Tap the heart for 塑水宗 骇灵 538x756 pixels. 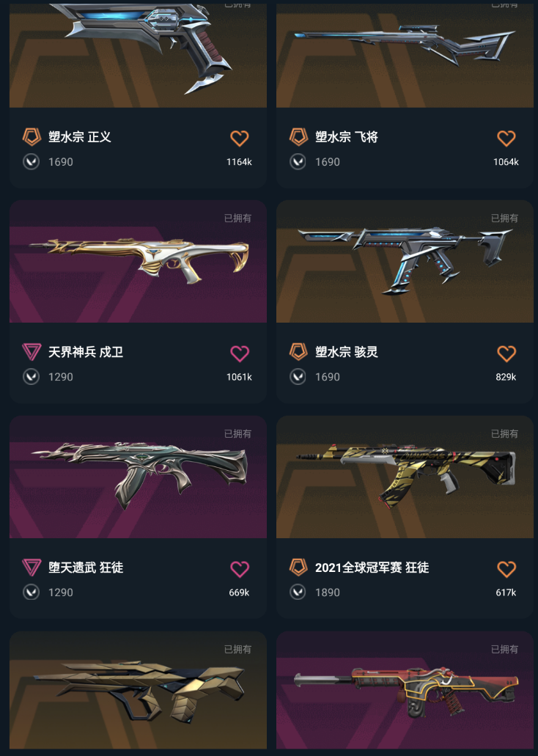coord(506,353)
